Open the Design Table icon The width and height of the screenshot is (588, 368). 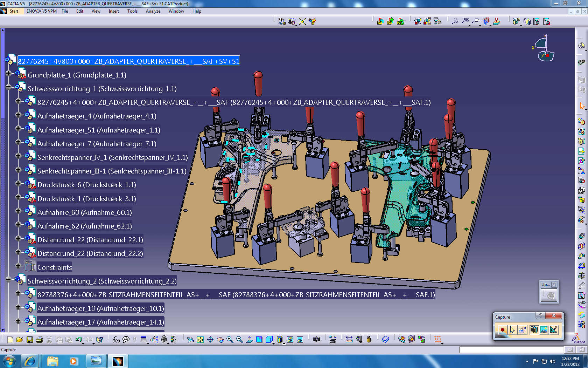(143, 339)
